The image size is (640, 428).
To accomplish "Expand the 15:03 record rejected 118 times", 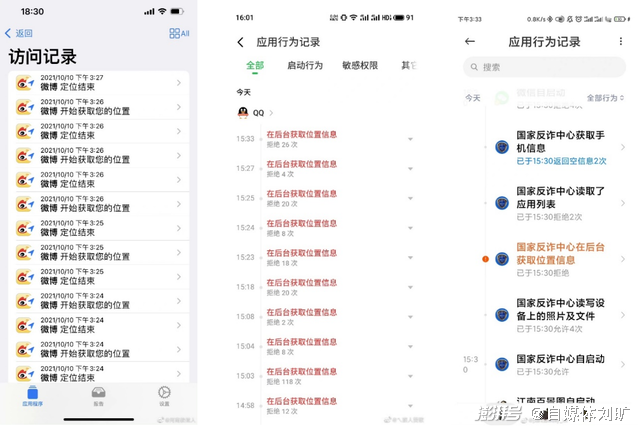I will (410, 376).
